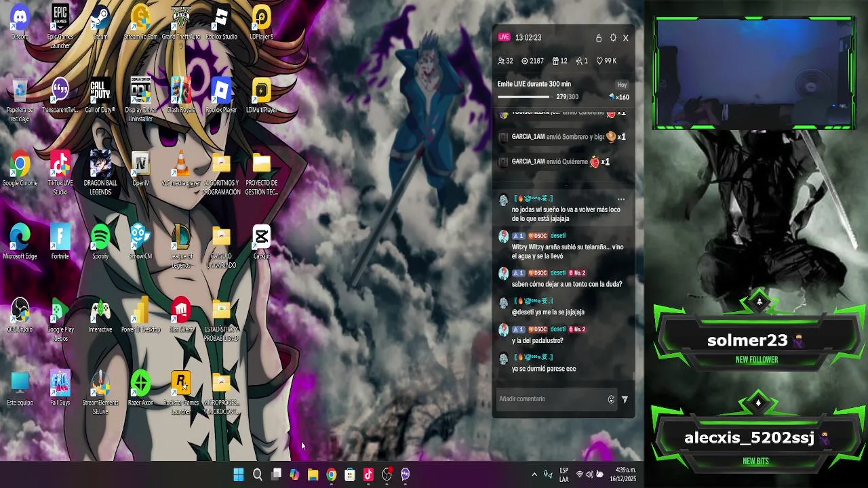
Task: Open Task View on taskbar
Action: click(276, 475)
